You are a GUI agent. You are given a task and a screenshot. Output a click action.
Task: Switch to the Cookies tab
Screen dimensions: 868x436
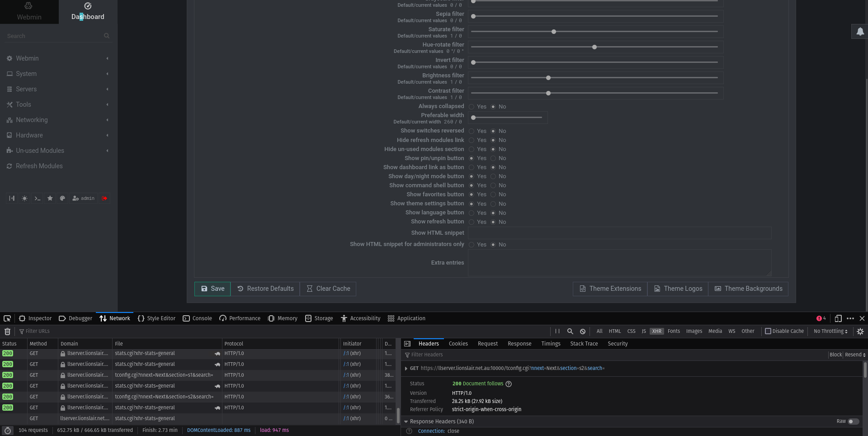click(458, 344)
